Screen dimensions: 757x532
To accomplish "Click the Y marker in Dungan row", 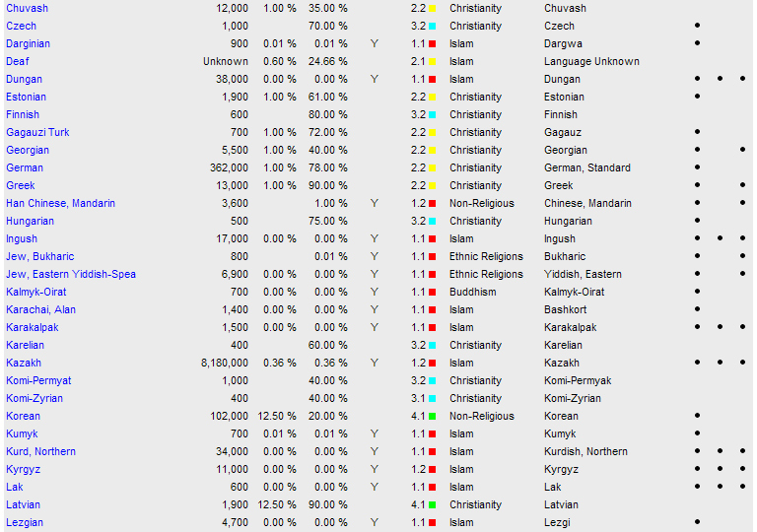I will click(x=375, y=79).
